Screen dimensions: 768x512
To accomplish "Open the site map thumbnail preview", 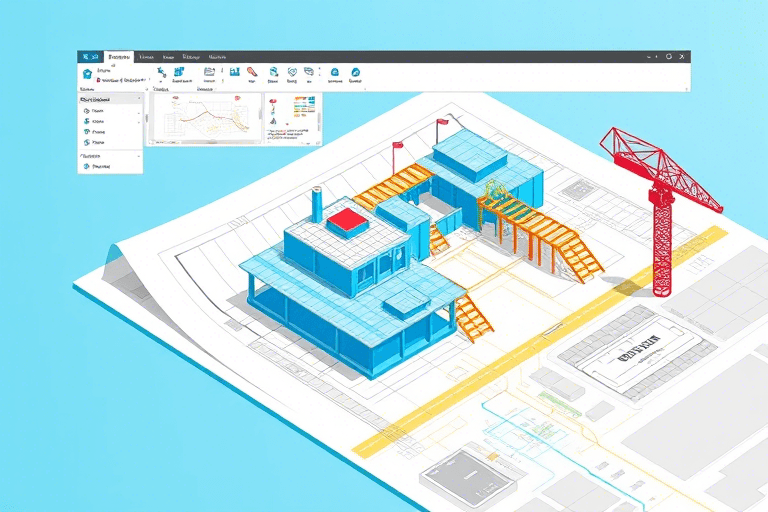I will point(205,118).
